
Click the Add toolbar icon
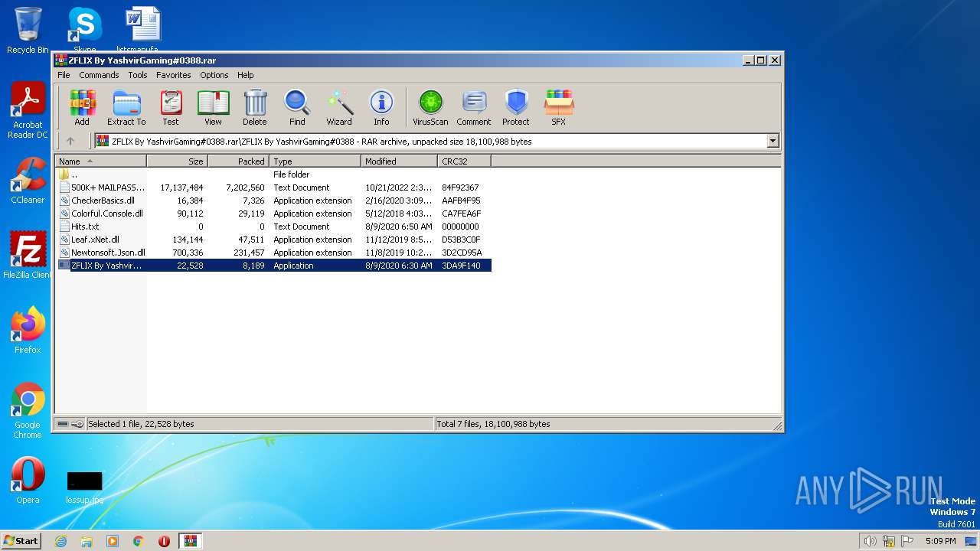pyautogui.click(x=82, y=107)
